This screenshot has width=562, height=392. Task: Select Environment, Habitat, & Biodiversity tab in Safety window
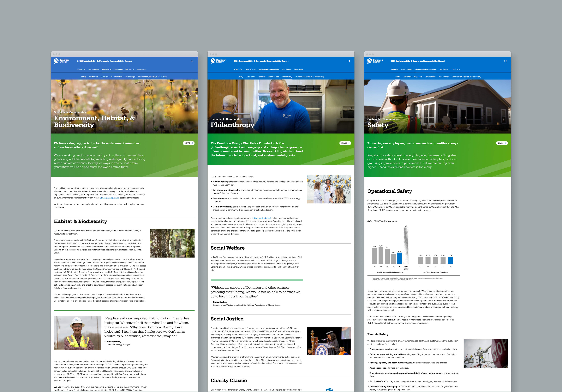click(x=466, y=77)
